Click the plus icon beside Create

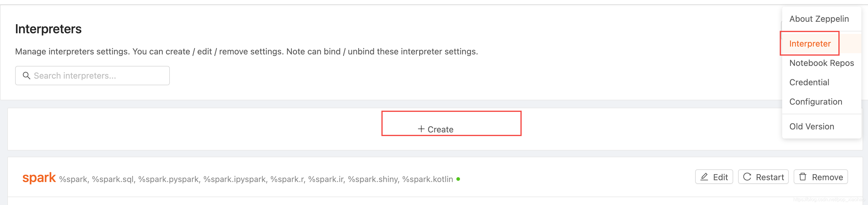point(421,129)
